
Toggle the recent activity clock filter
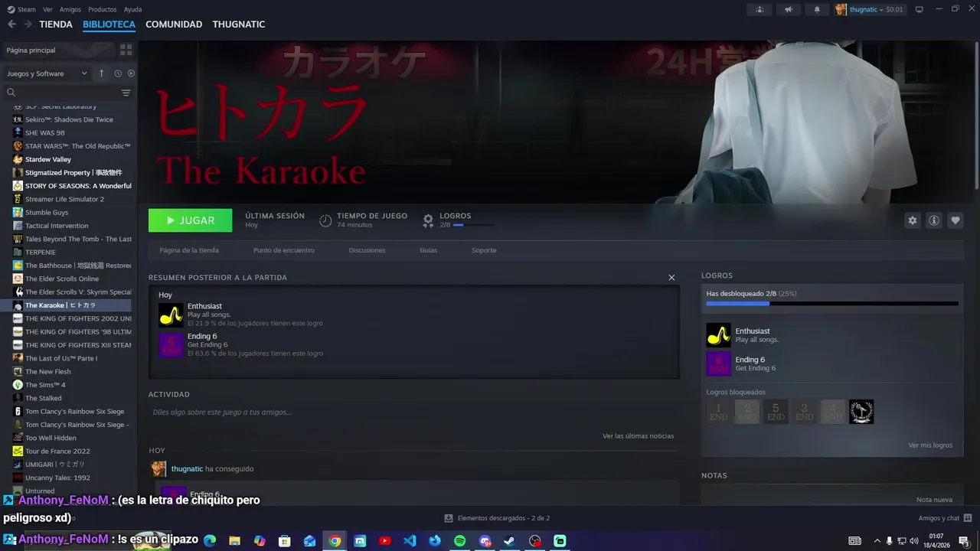(x=118, y=73)
